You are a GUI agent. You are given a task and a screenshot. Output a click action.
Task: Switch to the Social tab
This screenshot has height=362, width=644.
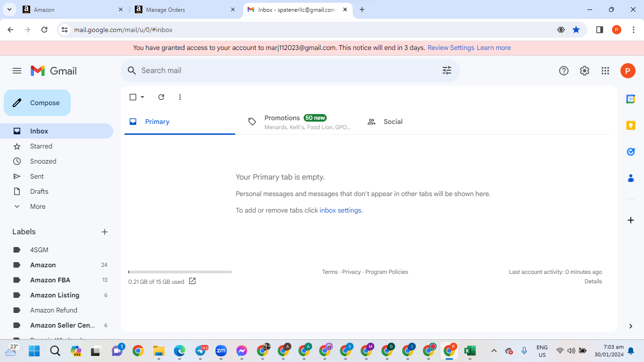pyautogui.click(x=418, y=122)
